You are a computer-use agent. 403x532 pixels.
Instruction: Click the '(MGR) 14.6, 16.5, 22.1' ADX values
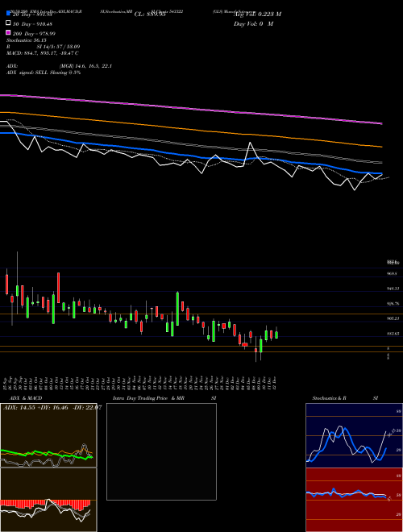click(x=85, y=66)
